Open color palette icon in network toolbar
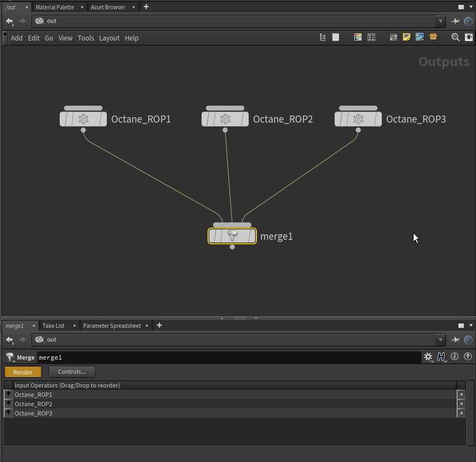This screenshot has height=462, width=476. coord(358,37)
